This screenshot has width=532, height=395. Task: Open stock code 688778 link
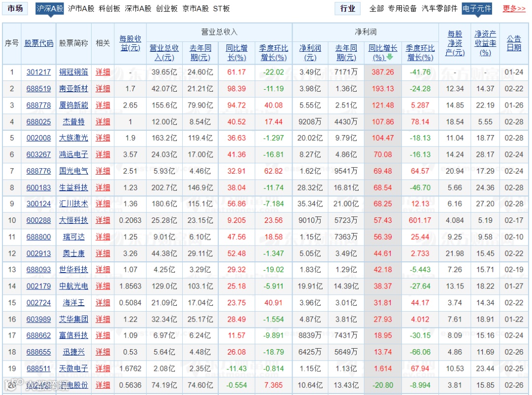(39, 106)
